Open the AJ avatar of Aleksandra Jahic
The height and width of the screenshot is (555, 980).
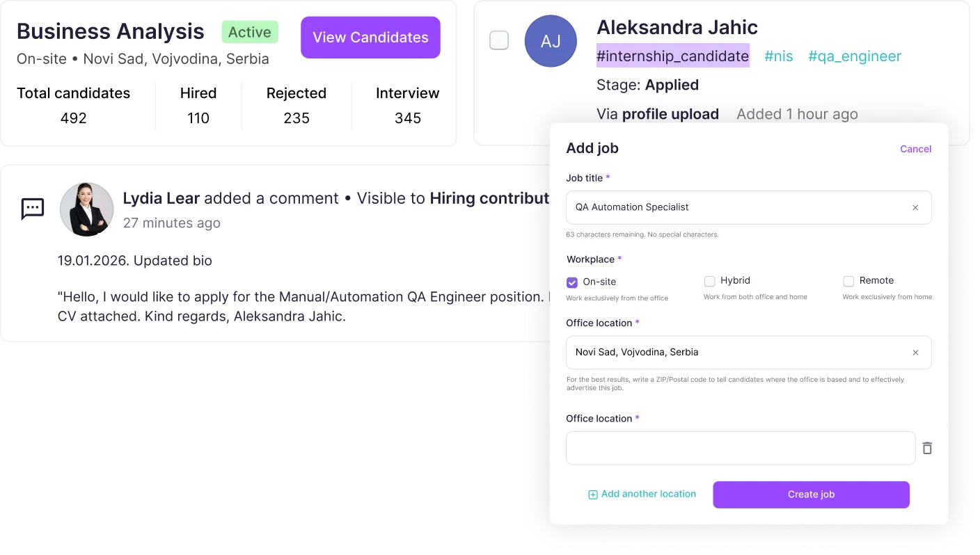tap(551, 41)
